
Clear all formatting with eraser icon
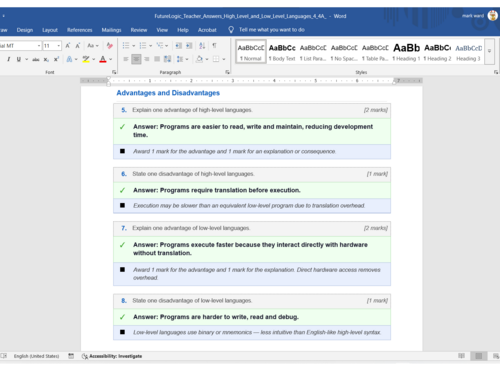pos(109,46)
